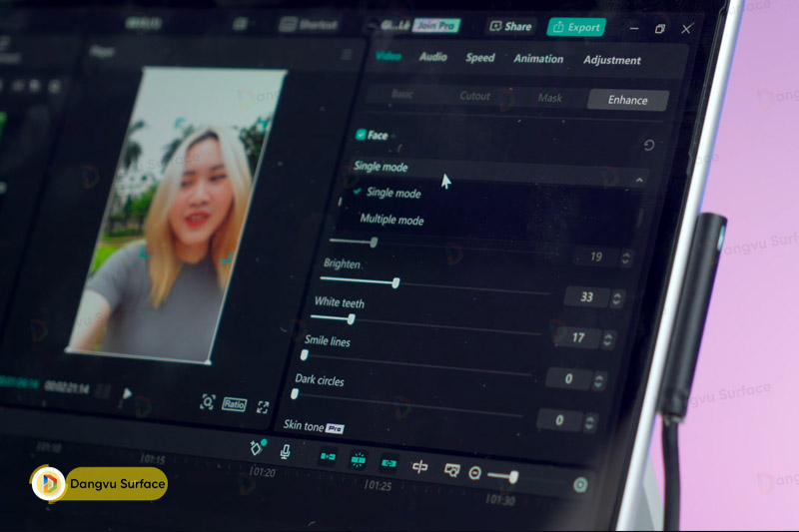Click the Smile lines slider handle

click(305, 355)
